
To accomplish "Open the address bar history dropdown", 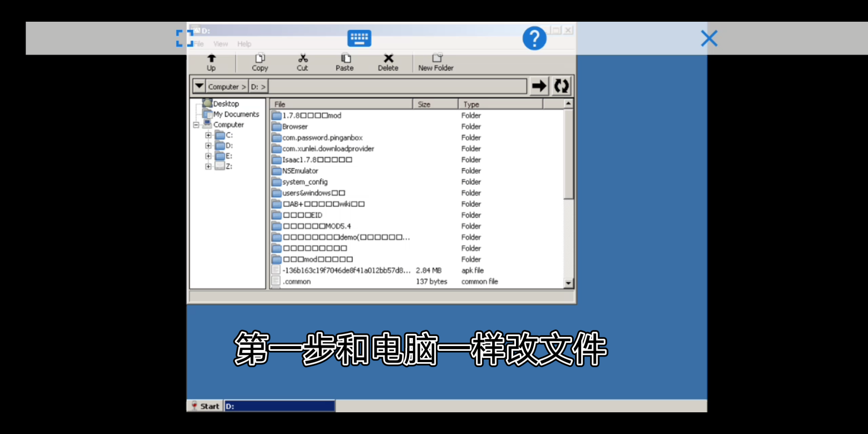I will point(199,86).
